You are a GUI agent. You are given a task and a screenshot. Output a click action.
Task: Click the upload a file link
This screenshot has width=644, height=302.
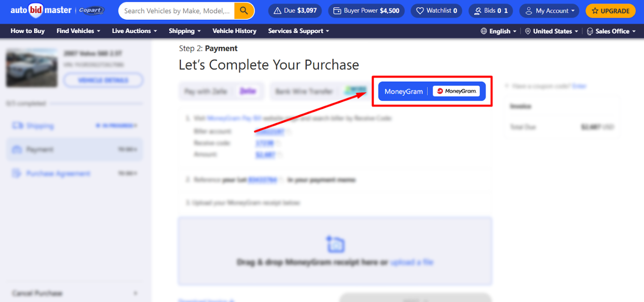coord(411,262)
